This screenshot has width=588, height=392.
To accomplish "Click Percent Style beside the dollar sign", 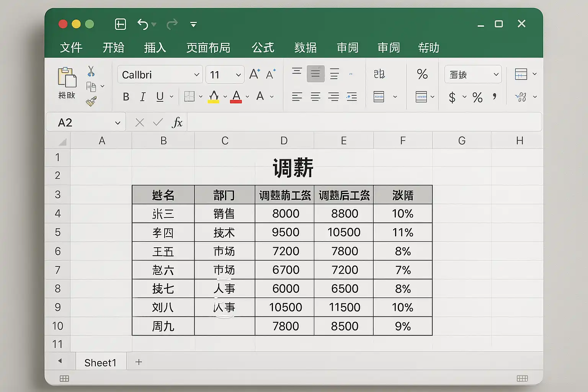I will (477, 97).
